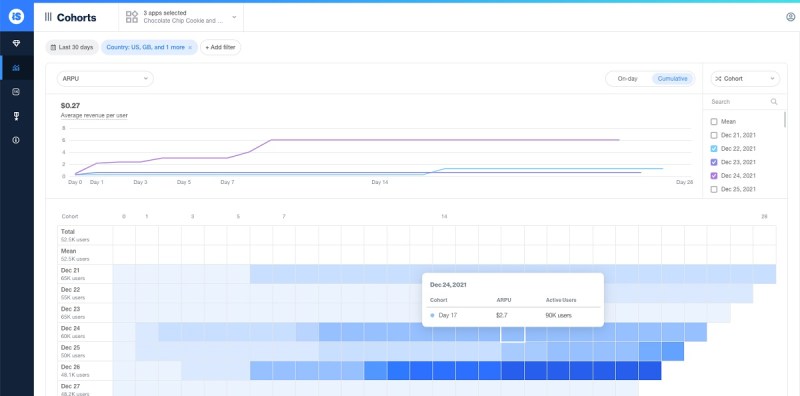Expand the 3 apps selected dropdown
800x396 pixels.
[181, 17]
